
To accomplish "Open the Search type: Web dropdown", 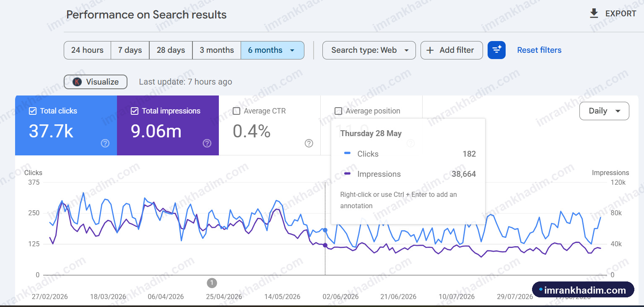I will coord(369,50).
